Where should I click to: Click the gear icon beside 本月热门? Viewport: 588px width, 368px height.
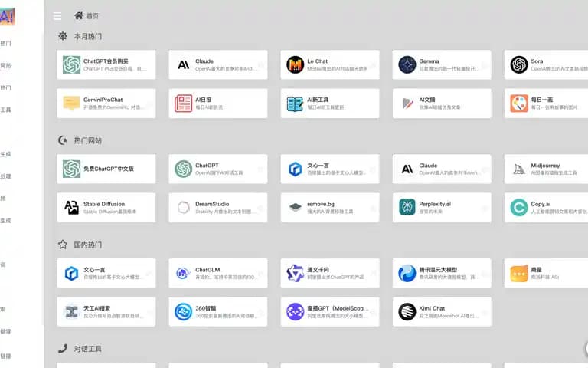[63, 36]
